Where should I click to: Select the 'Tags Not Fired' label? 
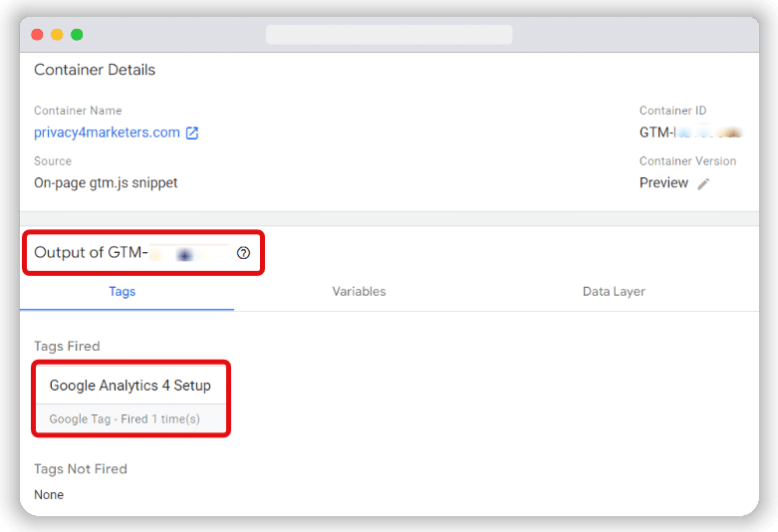[x=81, y=469]
